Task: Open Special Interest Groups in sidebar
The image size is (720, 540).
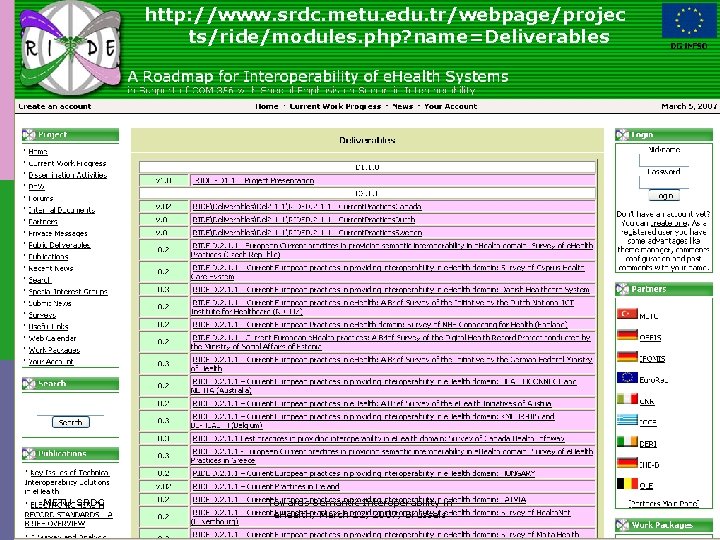Action: click(x=68, y=292)
